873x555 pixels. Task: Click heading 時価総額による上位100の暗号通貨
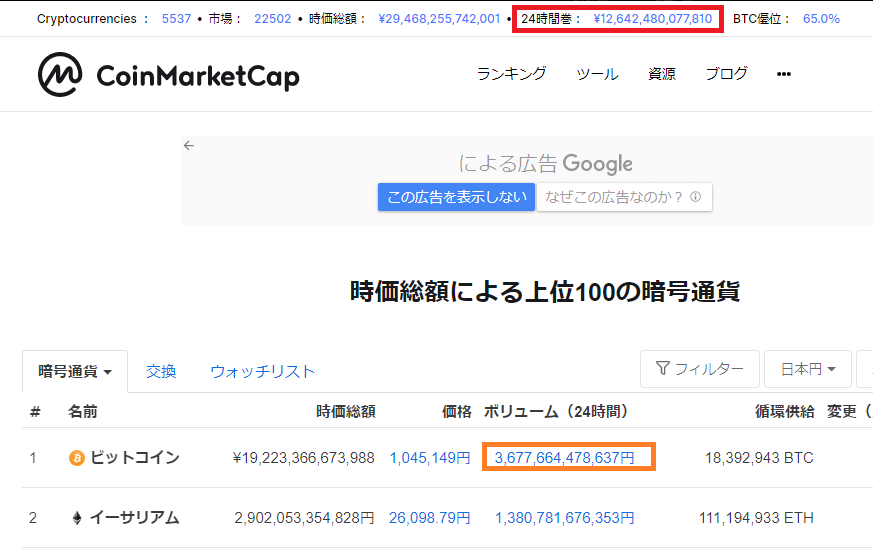click(545, 292)
